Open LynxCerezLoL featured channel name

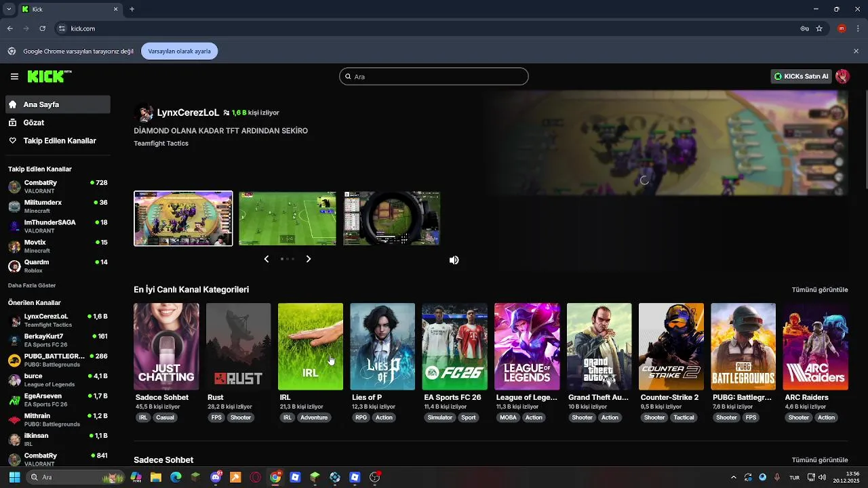pyautogui.click(x=189, y=113)
